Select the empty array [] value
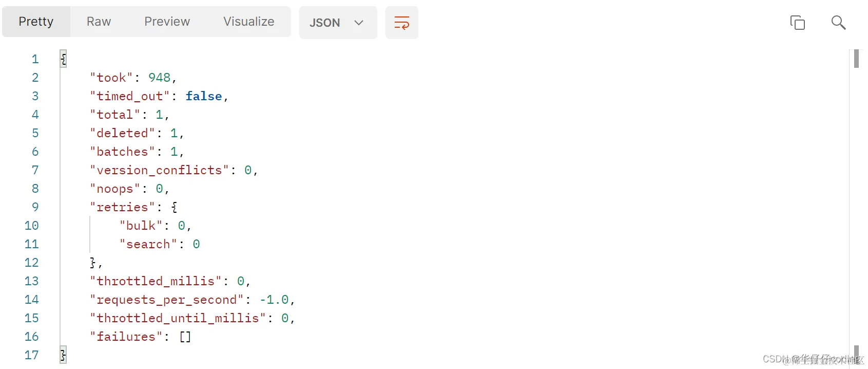Screen dimensions: 868x369 click(185, 337)
